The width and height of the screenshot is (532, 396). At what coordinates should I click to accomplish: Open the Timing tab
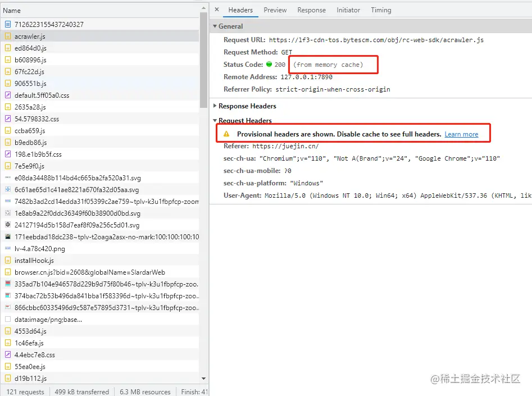tap(381, 10)
